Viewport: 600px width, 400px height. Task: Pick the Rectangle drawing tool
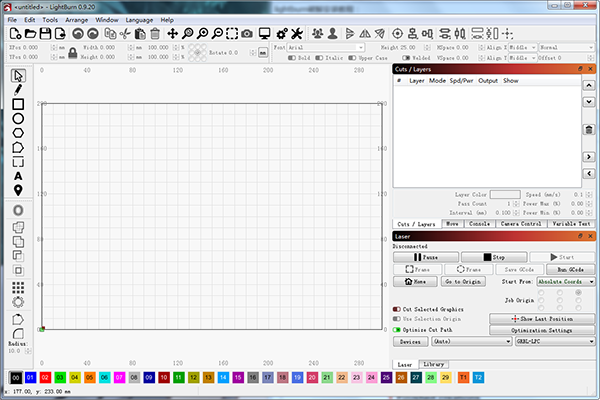(18, 104)
